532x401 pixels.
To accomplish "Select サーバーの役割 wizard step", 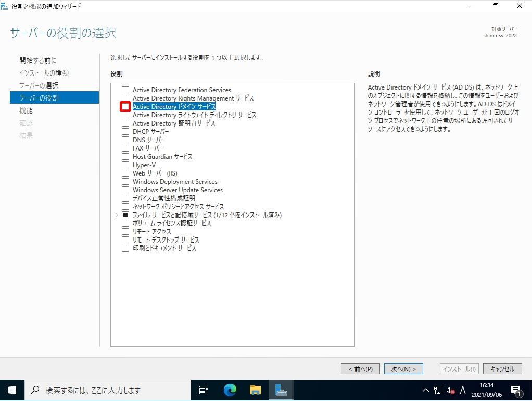I will point(54,97).
